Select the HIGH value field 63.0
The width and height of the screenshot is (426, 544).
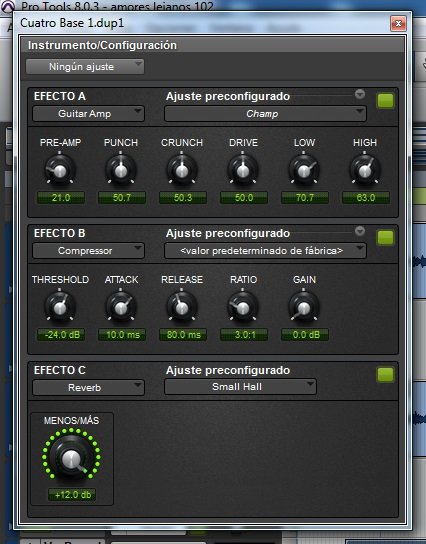366,198
